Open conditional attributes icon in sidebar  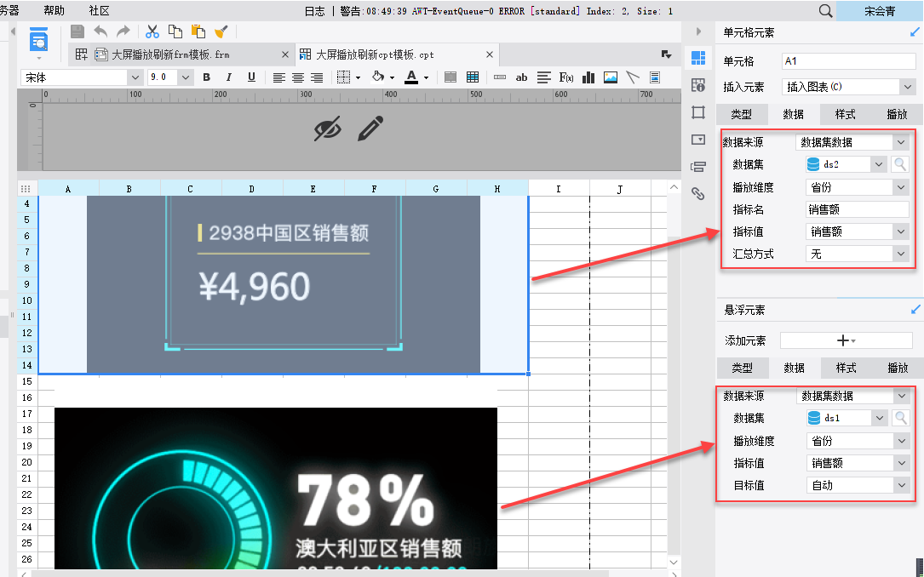click(698, 167)
